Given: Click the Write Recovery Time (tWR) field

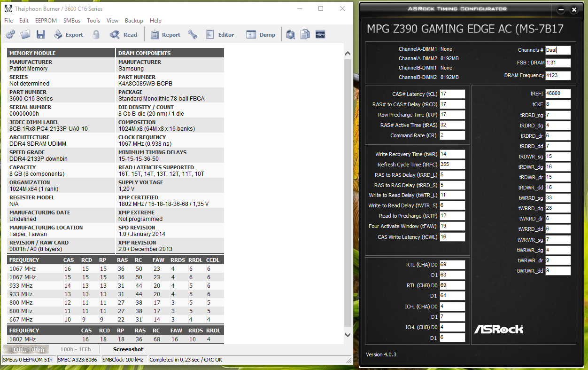Looking at the screenshot, I should [x=452, y=154].
